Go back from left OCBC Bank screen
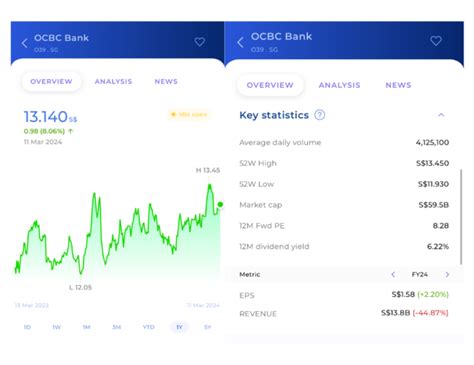The image size is (474, 365). pyautogui.click(x=25, y=43)
